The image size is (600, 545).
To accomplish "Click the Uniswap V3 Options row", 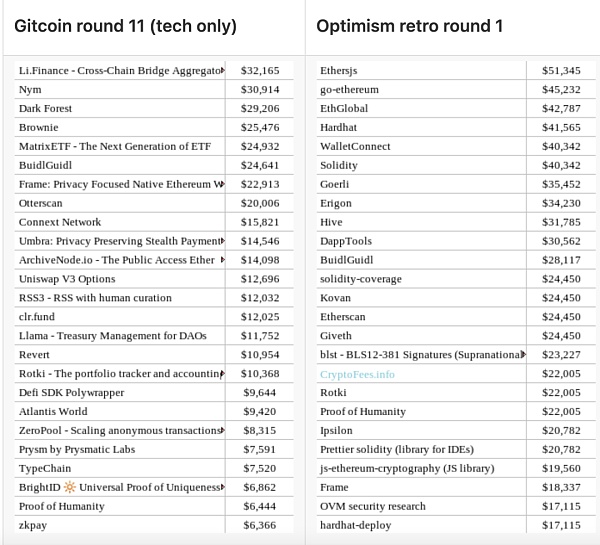I will 67,279.
